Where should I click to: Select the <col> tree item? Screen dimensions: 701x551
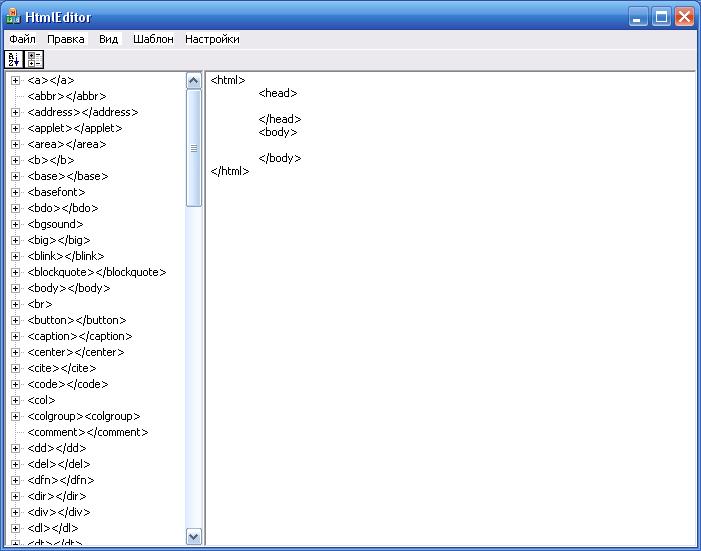tap(41, 400)
